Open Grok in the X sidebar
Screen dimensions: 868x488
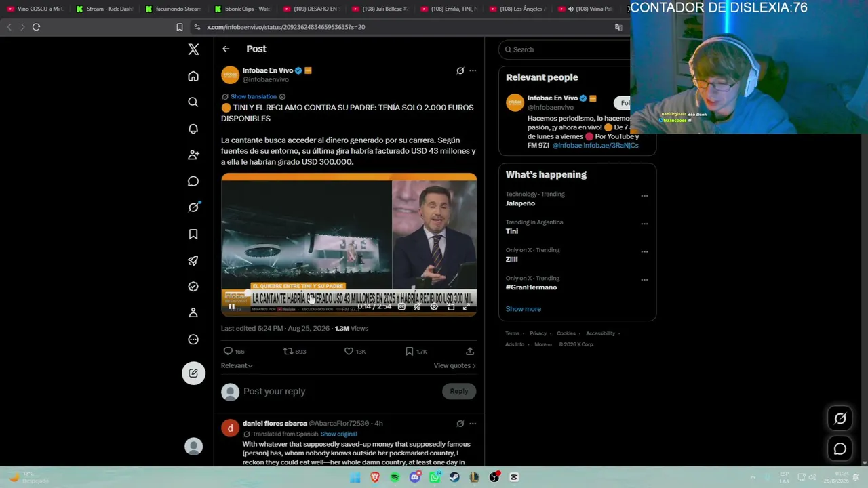tap(193, 207)
